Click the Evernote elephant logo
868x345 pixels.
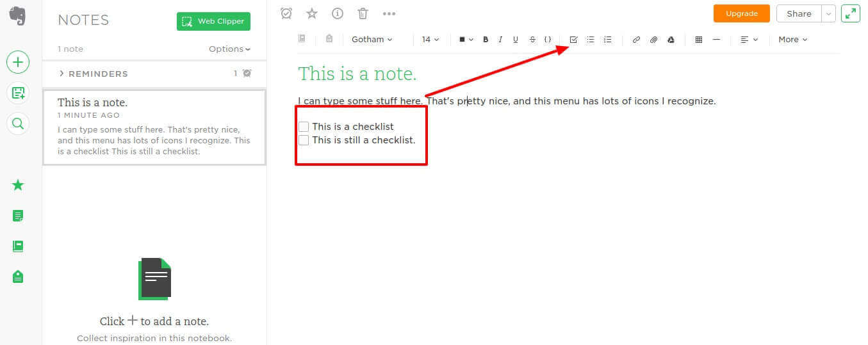tap(18, 15)
